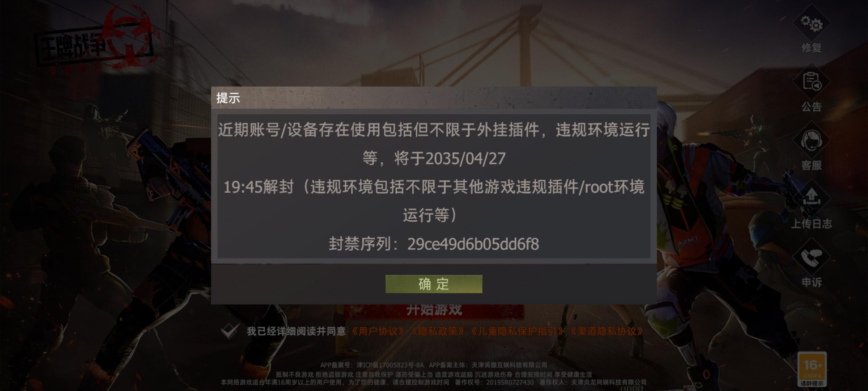Toggle the agreement checkmark checkbox
The width and height of the screenshot is (868, 391).
click(x=230, y=330)
